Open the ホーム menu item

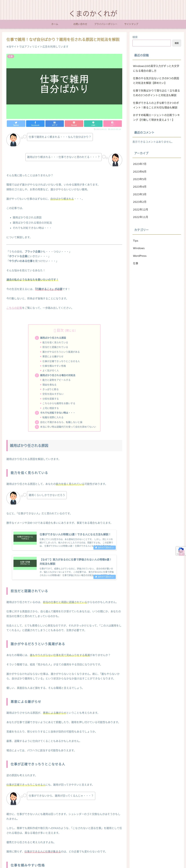[x=55, y=24]
